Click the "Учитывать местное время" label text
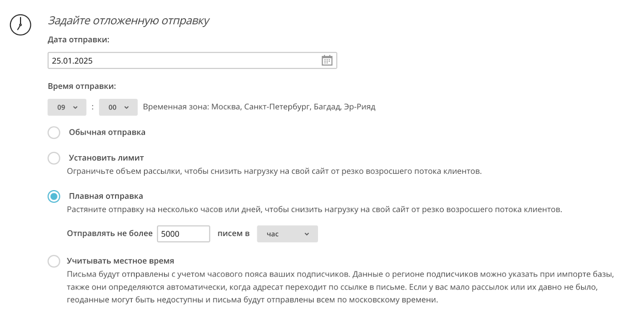 point(120,261)
